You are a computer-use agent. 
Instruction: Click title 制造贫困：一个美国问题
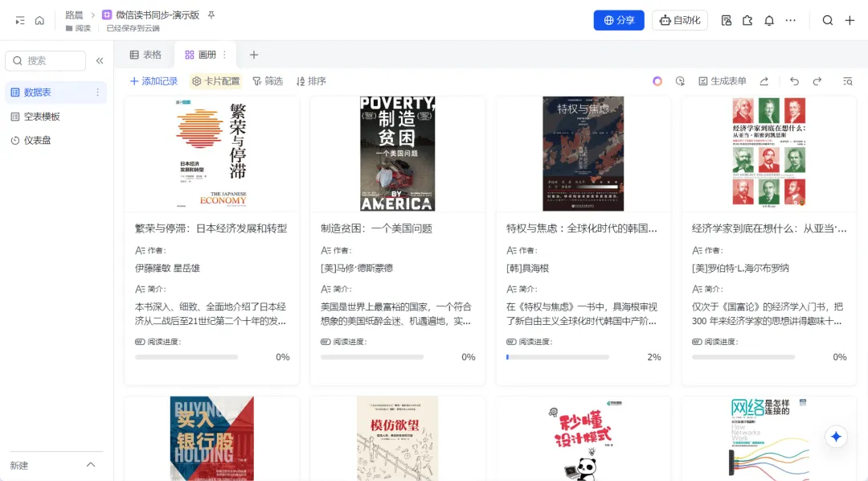tap(376, 228)
